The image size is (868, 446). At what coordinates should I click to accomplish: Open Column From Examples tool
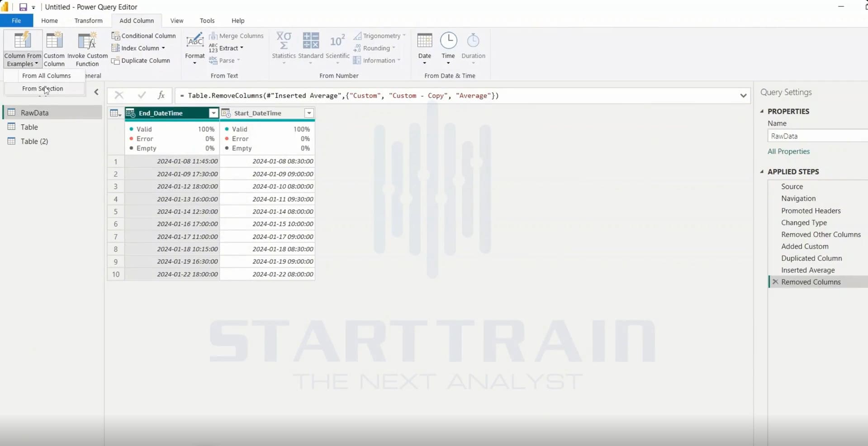pyautogui.click(x=23, y=49)
